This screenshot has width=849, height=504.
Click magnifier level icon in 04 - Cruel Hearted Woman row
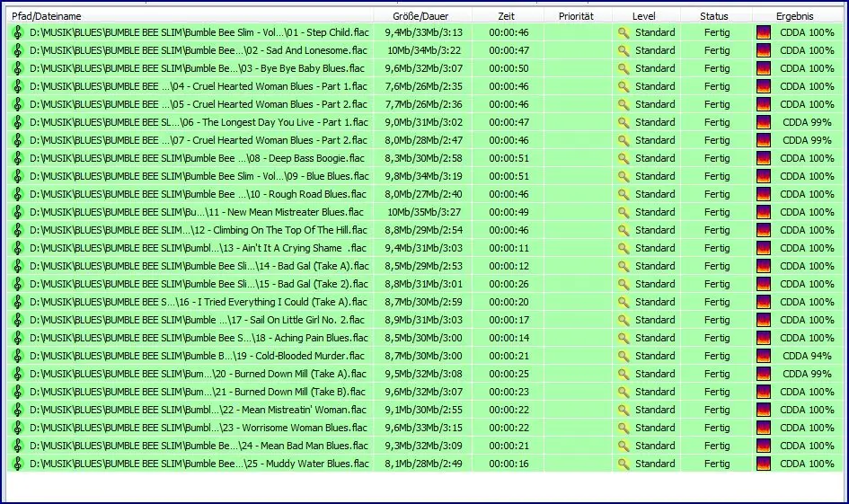pos(623,86)
